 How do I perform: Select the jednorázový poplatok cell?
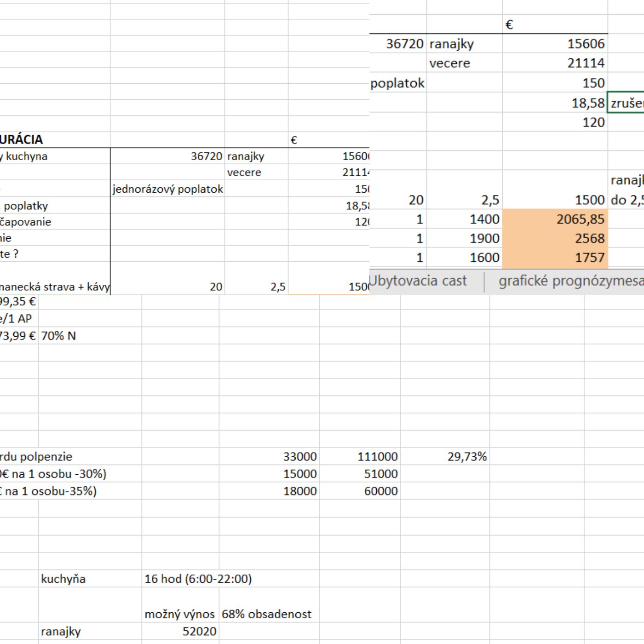click(x=167, y=189)
